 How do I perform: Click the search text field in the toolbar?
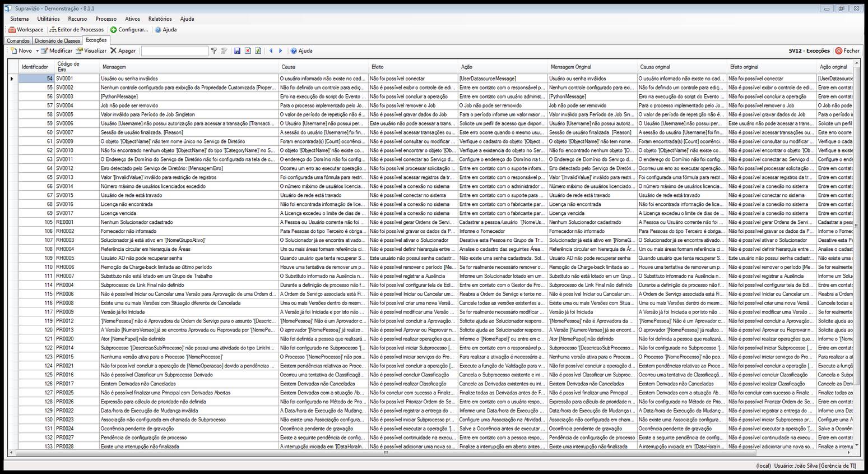[174, 51]
